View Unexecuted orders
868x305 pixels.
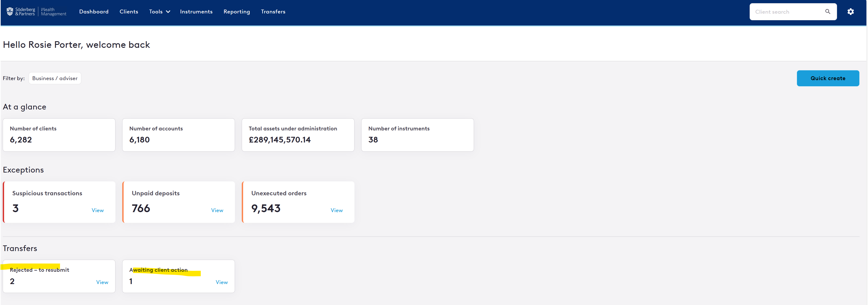336,210
